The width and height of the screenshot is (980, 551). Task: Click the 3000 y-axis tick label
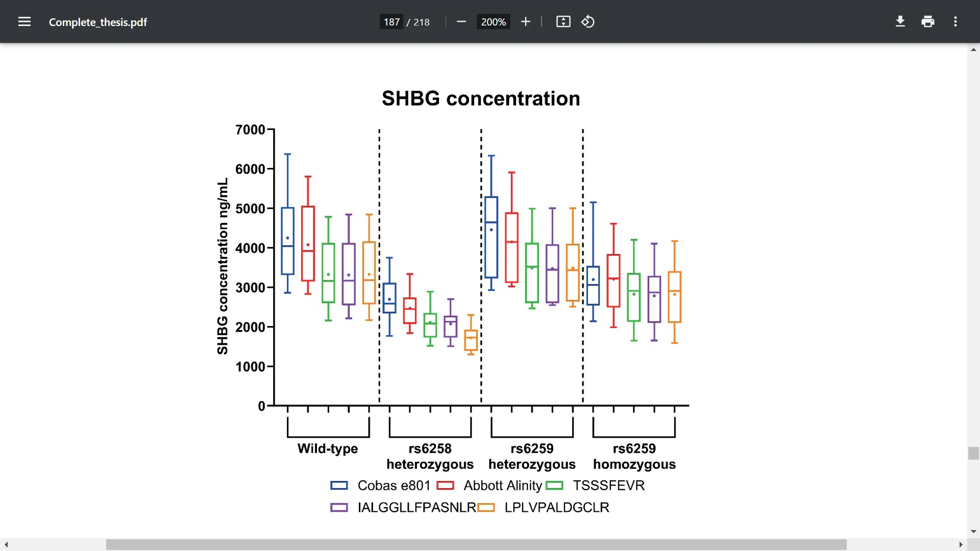point(250,288)
